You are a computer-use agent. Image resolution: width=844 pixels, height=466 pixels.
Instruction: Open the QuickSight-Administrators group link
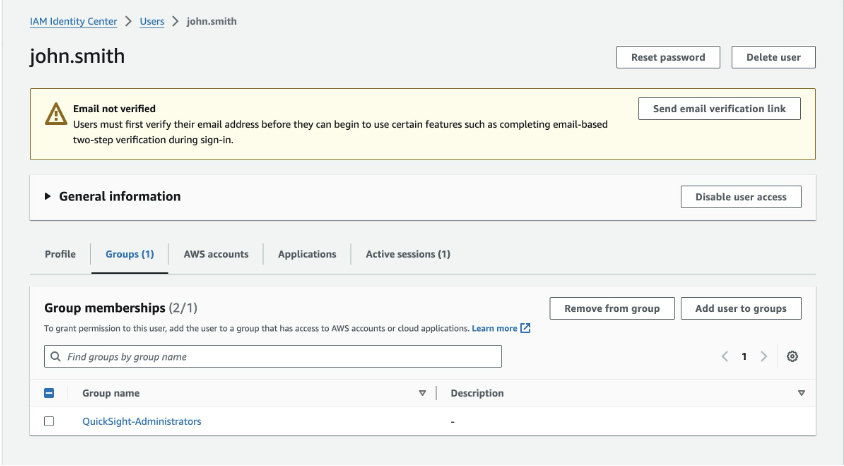141,422
